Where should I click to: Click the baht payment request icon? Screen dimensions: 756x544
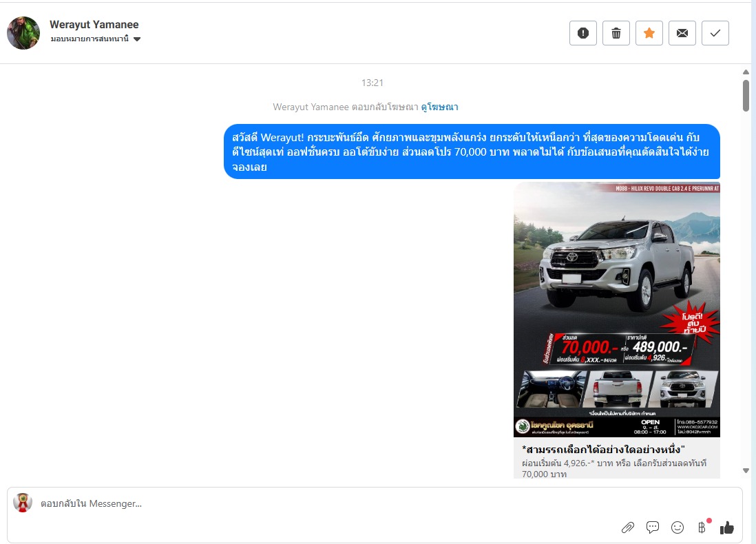[702, 527]
